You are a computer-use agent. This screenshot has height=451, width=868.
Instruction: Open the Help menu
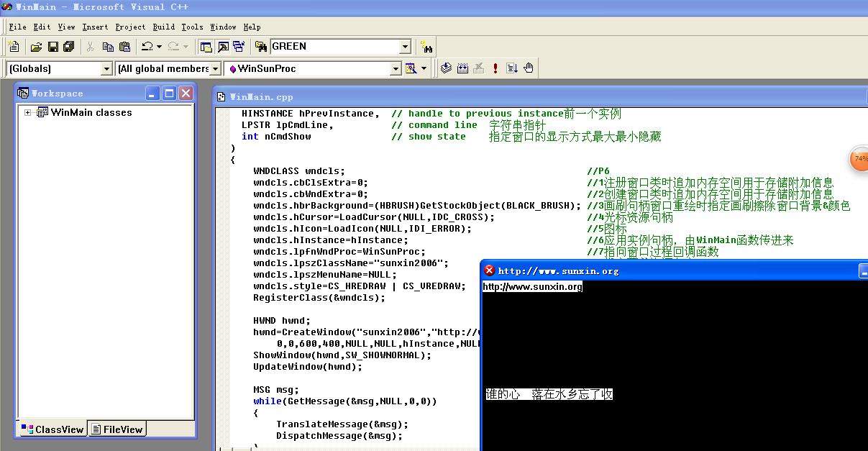click(252, 27)
